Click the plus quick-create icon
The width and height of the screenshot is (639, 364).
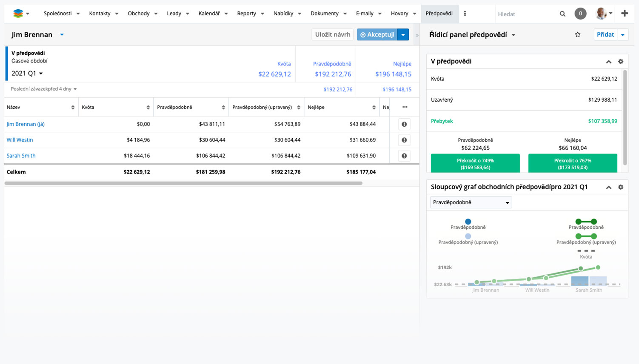(x=625, y=14)
